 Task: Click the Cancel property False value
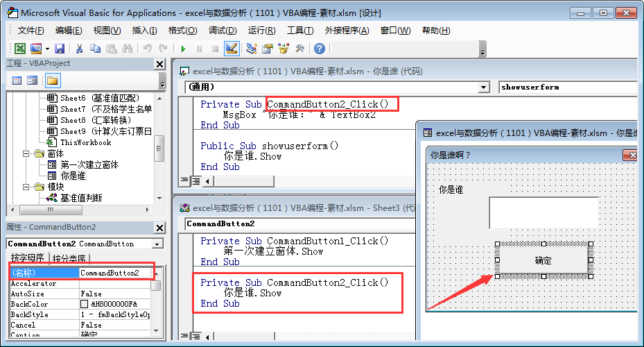pyautogui.click(x=115, y=325)
